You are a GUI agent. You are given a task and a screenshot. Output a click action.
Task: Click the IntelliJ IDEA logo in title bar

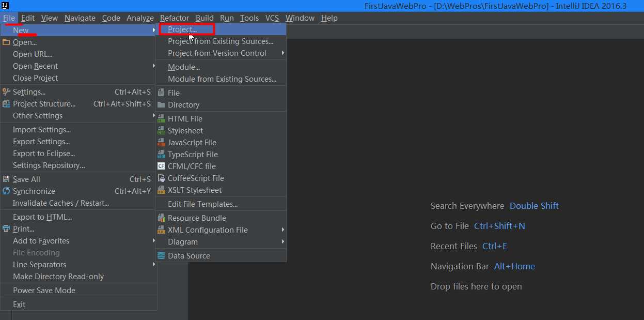tap(5, 6)
